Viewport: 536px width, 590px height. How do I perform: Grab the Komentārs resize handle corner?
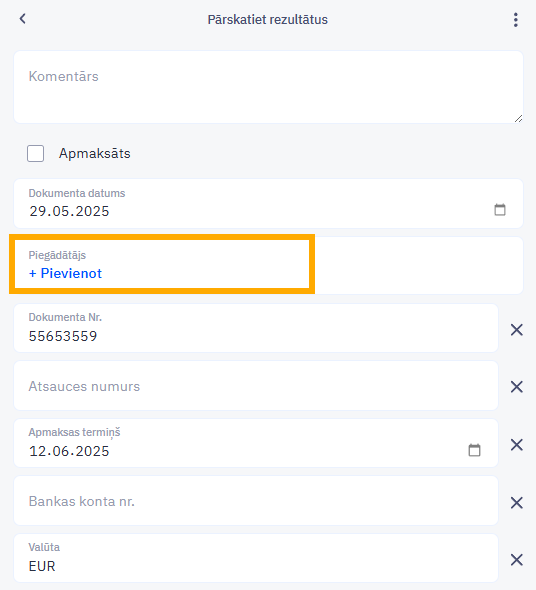click(518, 119)
